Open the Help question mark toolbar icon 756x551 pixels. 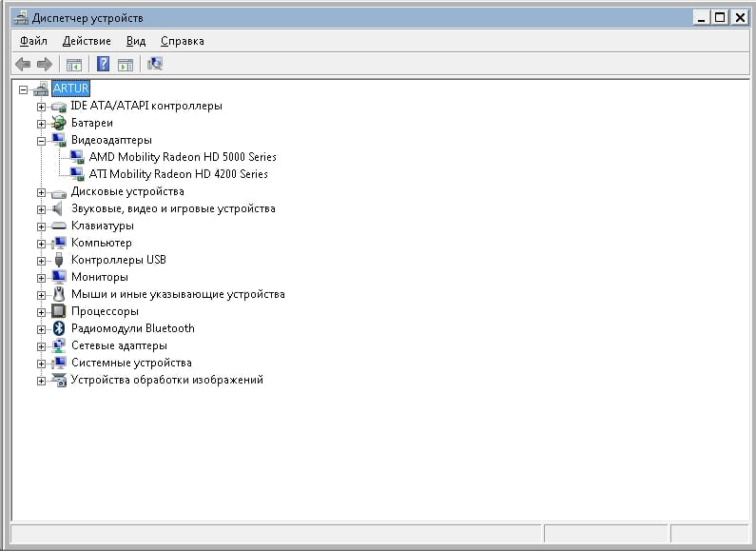[x=104, y=64]
